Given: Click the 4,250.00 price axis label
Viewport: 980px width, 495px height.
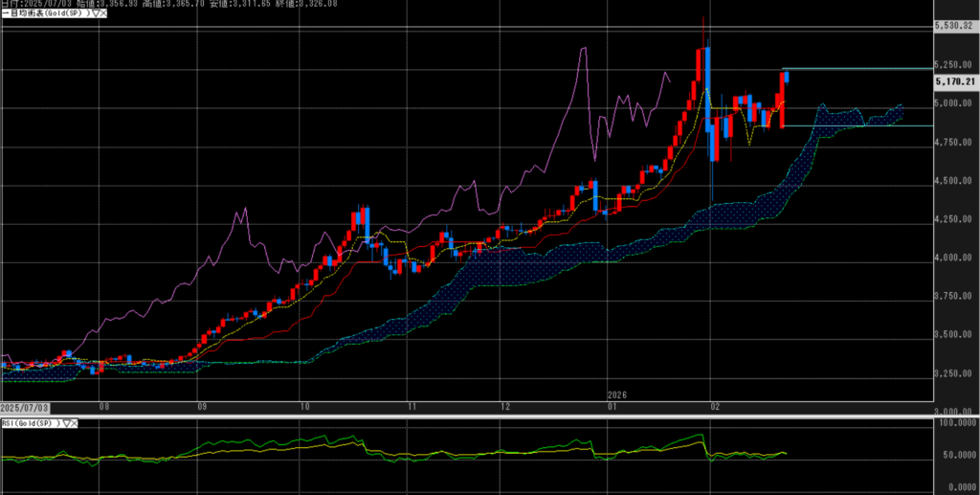Looking at the screenshot, I should coord(954,219).
